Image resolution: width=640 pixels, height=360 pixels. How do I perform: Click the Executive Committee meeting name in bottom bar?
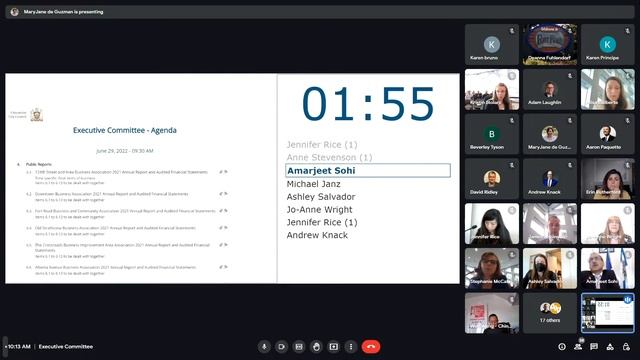pyautogui.click(x=66, y=347)
